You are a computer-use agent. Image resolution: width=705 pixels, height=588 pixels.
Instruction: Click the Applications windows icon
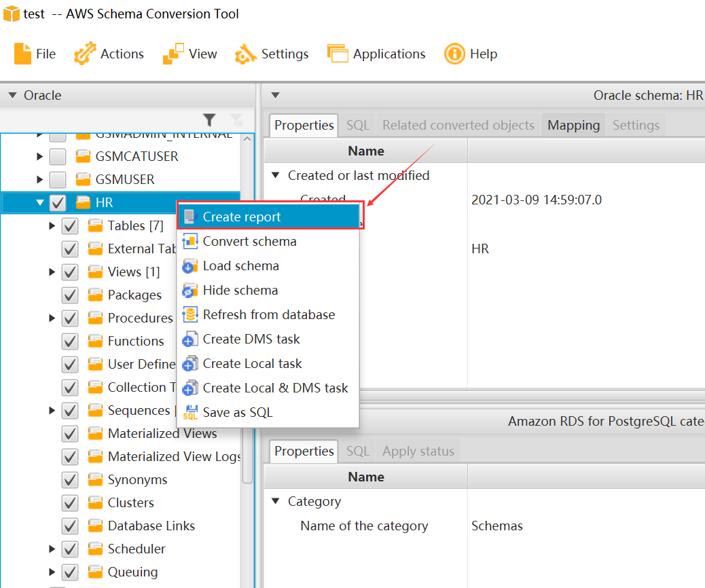(338, 54)
